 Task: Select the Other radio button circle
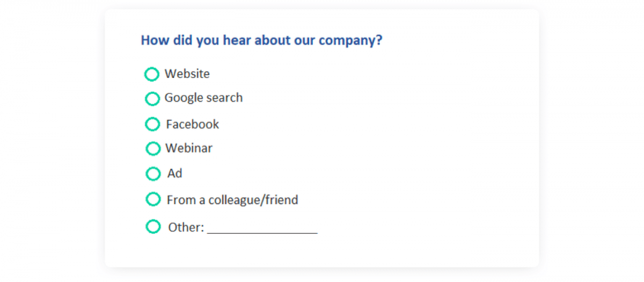(x=153, y=227)
